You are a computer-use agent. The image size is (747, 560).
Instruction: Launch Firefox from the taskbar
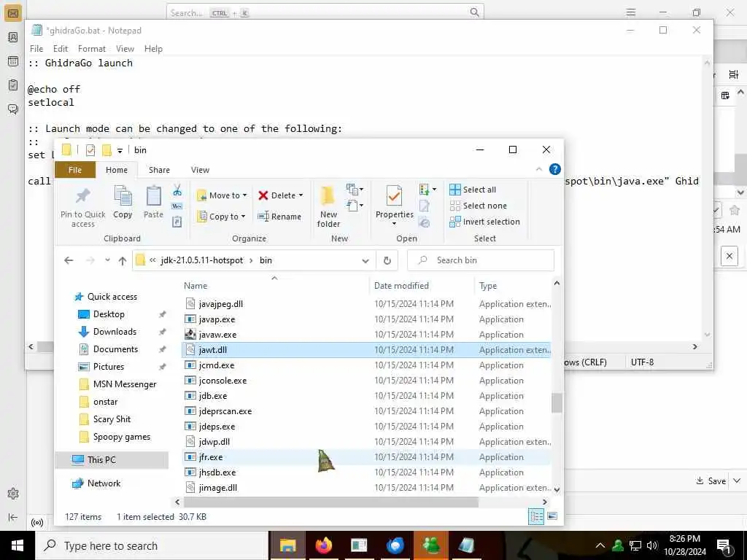point(323,545)
